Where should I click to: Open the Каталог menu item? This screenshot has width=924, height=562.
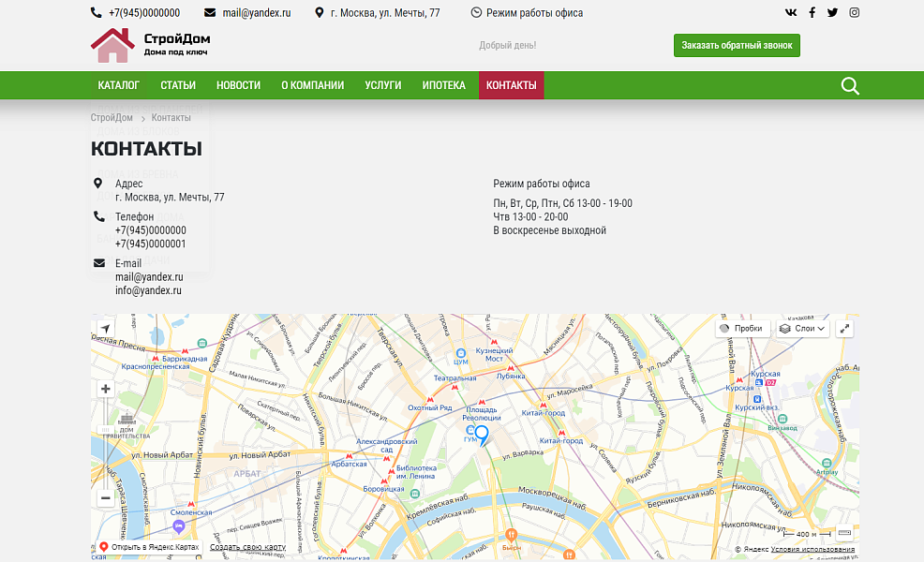pyautogui.click(x=119, y=85)
